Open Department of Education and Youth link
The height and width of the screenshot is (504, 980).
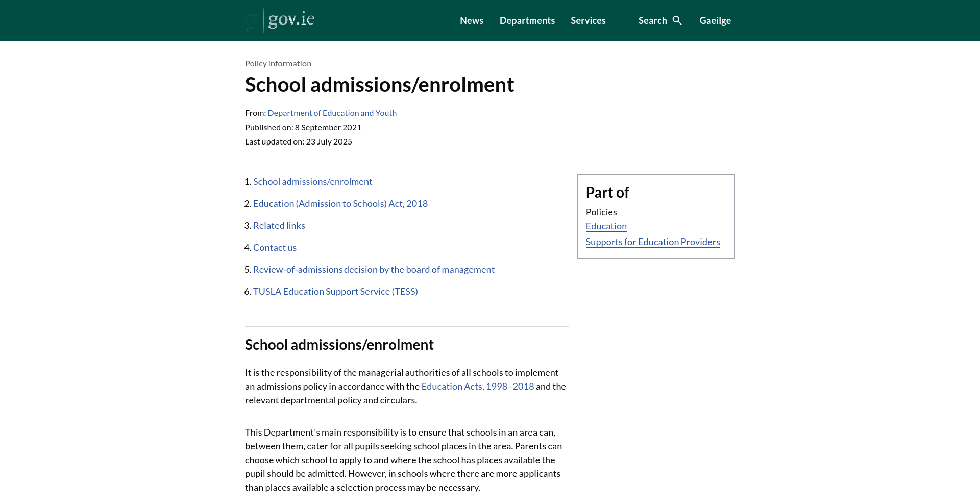332,113
